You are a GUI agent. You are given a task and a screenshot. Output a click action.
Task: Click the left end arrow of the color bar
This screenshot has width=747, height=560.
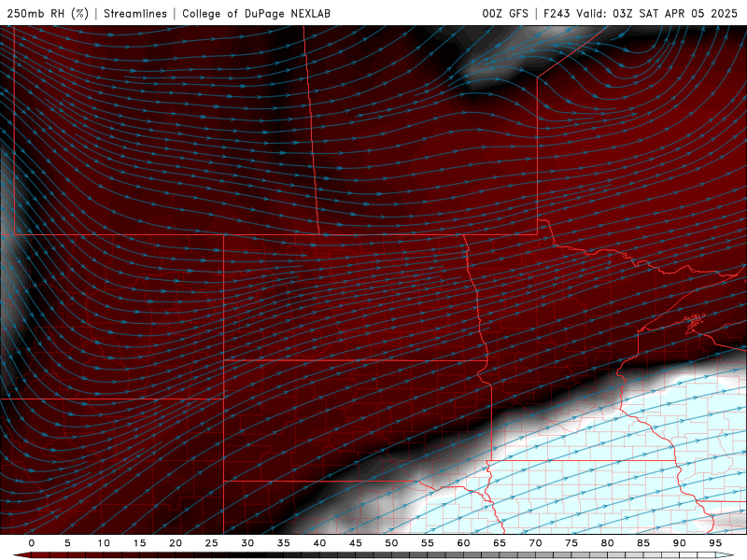[21, 555]
